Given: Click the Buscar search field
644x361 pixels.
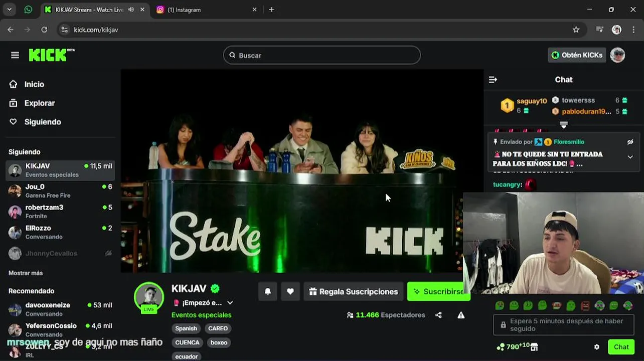Looking at the screenshot, I should tap(321, 55).
